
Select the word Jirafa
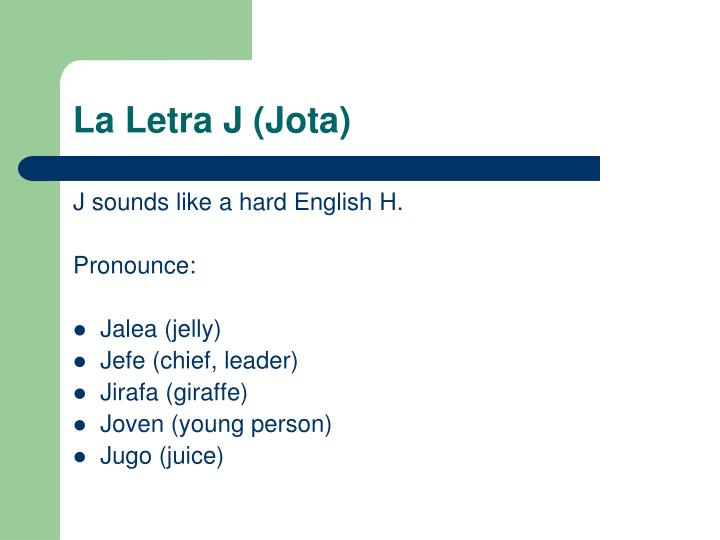(129, 393)
